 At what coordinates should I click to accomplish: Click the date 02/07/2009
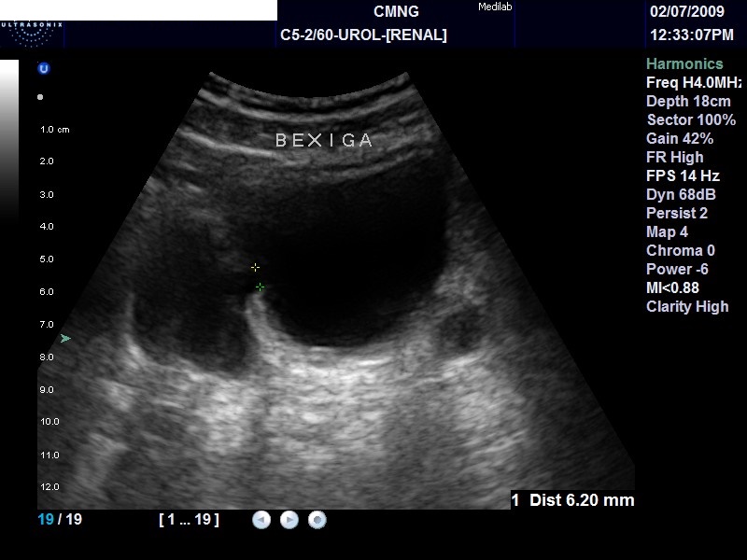tap(687, 11)
